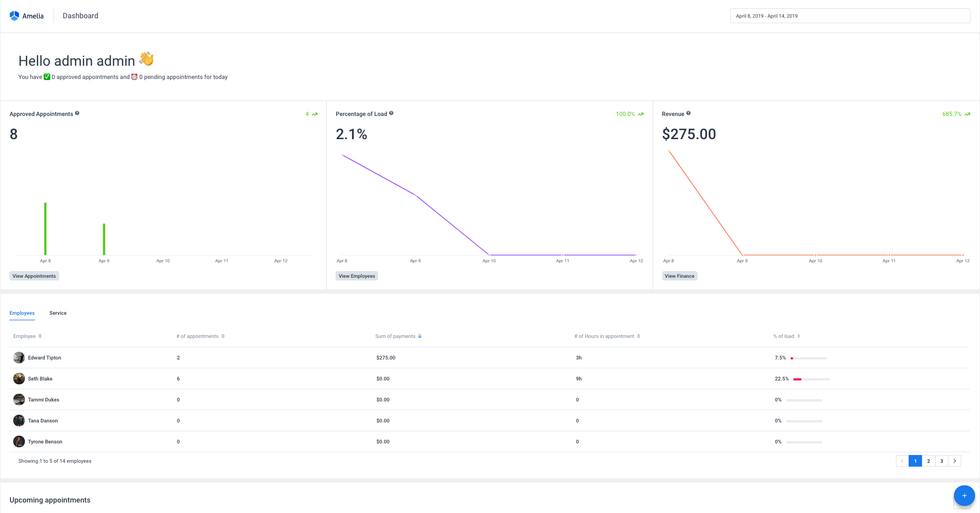980x513 pixels.
Task: Sort table by Sum of payments
Action: point(420,336)
